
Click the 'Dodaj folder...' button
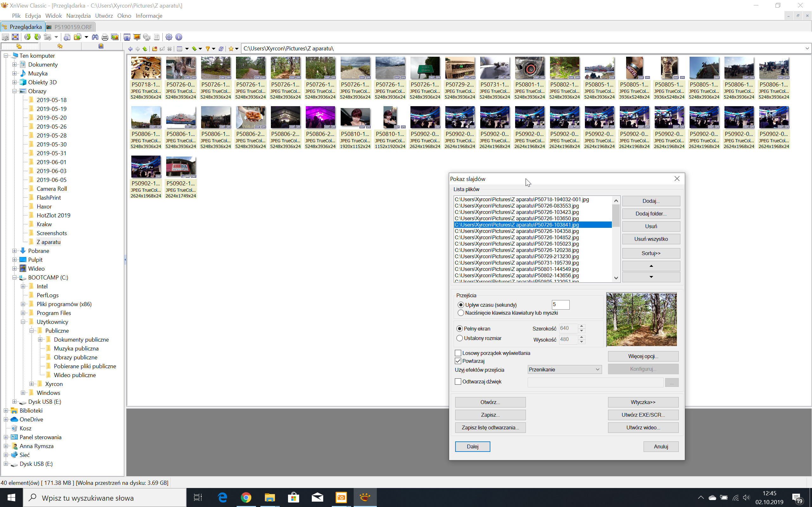(x=651, y=214)
